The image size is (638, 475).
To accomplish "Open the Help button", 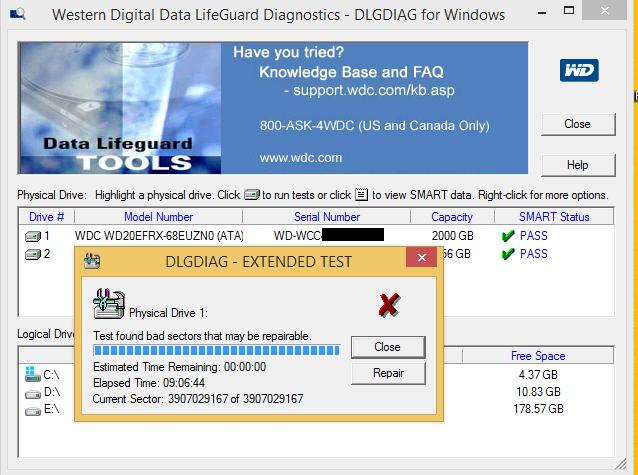I will coord(578,165).
